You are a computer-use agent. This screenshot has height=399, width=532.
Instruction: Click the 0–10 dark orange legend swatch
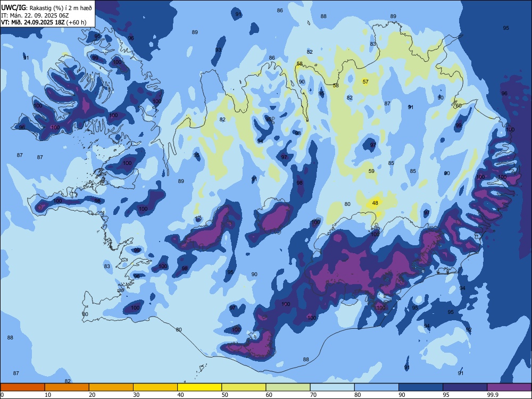(22, 387)
